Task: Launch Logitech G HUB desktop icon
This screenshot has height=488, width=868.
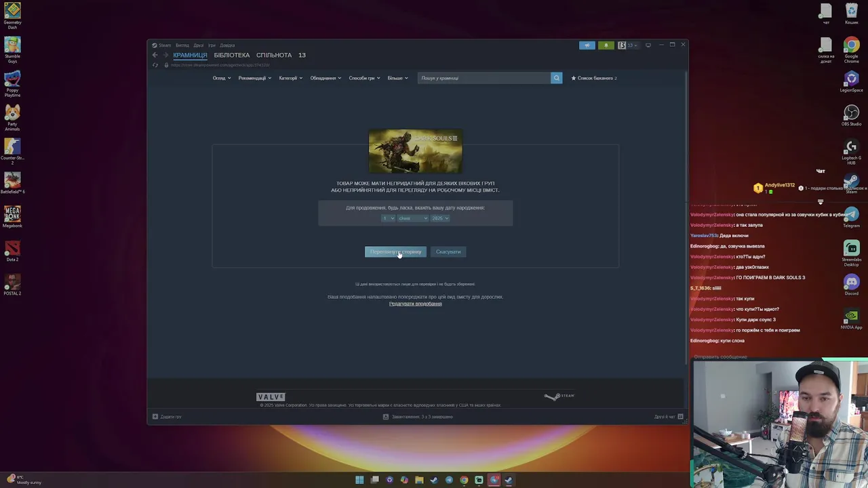Action: point(851,152)
